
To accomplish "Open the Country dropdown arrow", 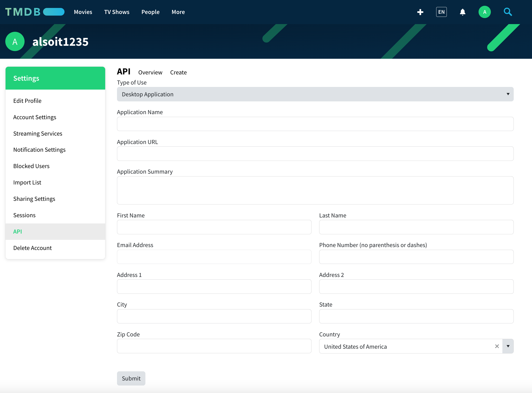I will [x=508, y=346].
